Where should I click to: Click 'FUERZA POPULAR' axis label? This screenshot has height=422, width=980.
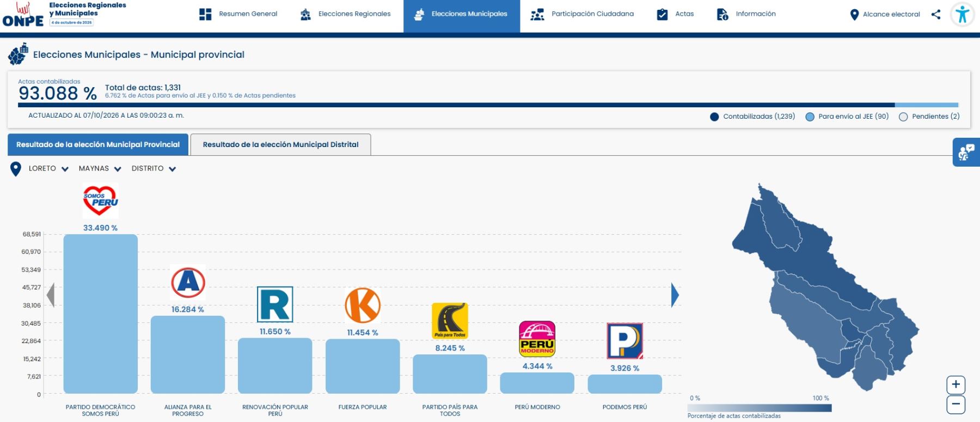(x=363, y=407)
